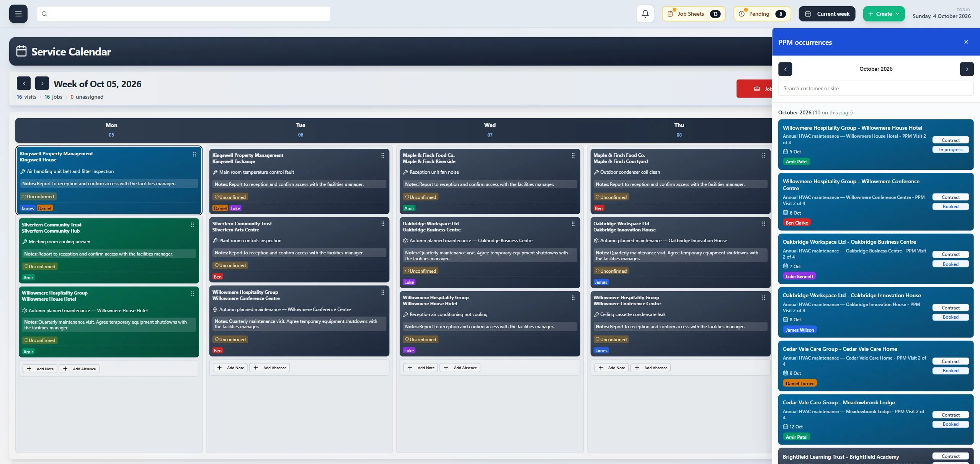Show next month in PPM panel
This screenshot has width=980, height=464.
click(x=967, y=69)
